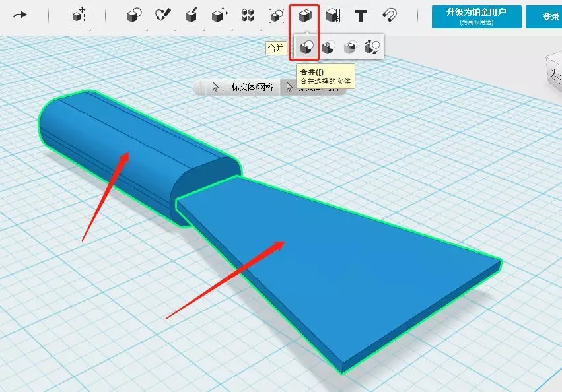The image size is (562, 392).
Task: Choose the Merge (合并) combine option
Action: click(x=306, y=47)
